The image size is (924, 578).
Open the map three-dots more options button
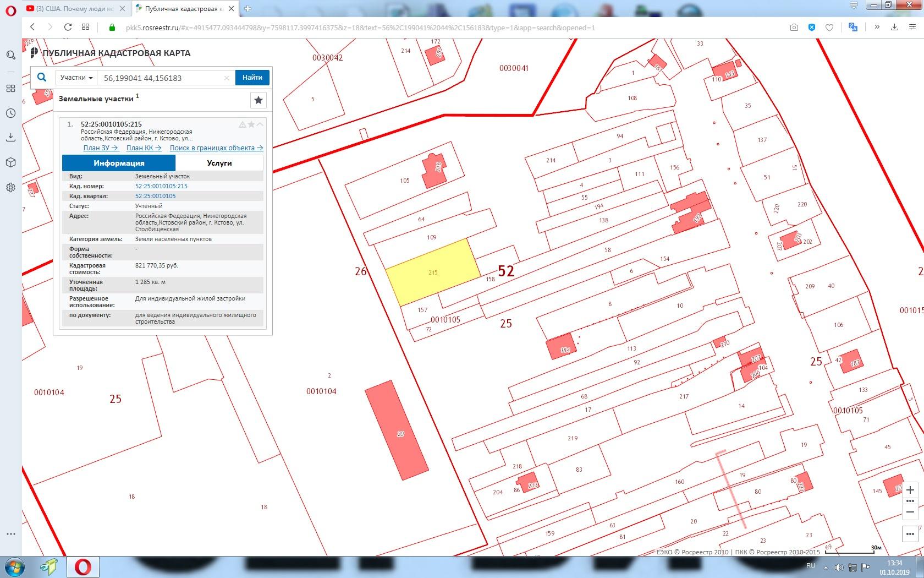[910, 534]
